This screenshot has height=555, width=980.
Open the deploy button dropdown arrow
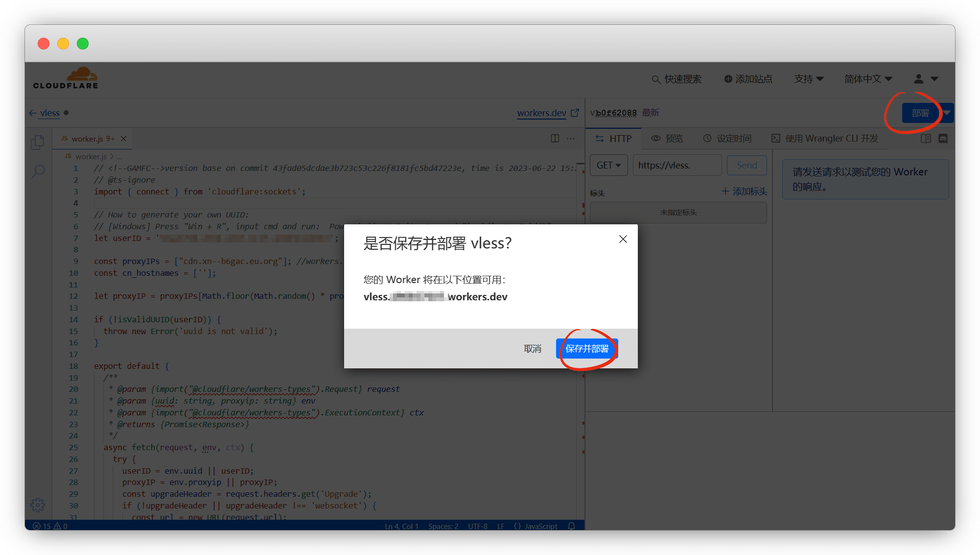coord(947,113)
